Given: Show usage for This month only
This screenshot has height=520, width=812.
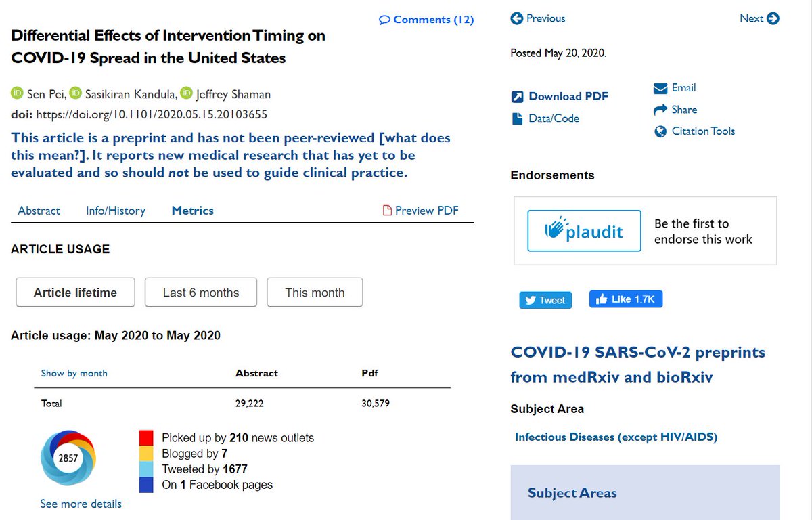Looking at the screenshot, I should pos(315,292).
